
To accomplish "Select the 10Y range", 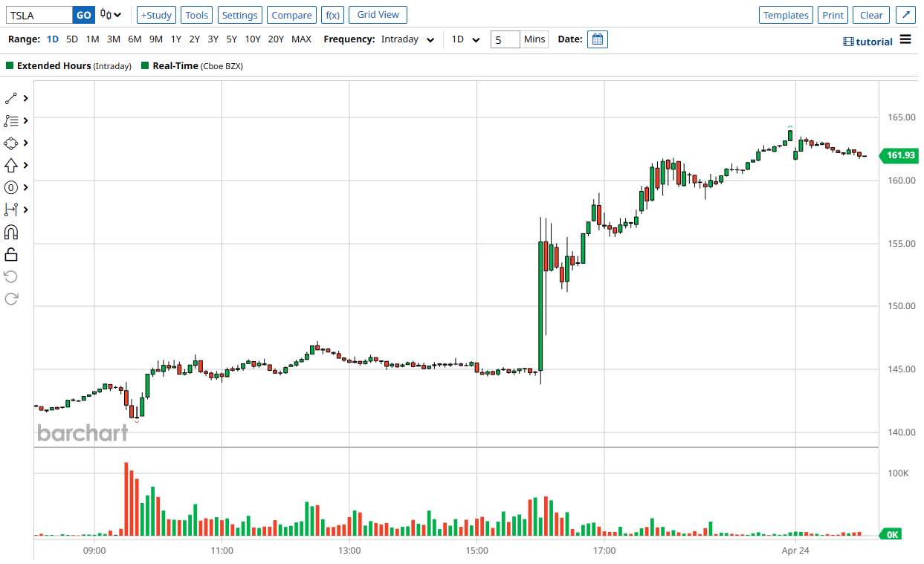I will tap(253, 39).
